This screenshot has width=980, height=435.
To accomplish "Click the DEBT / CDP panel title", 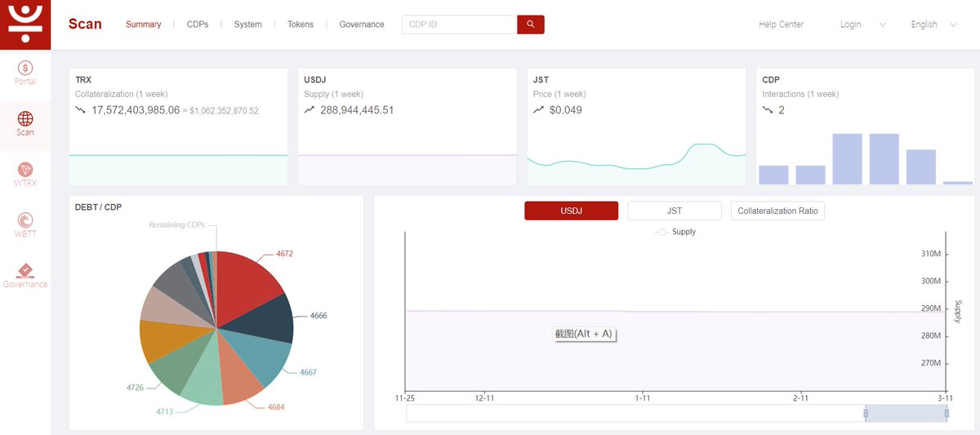I will coord(98,207).
